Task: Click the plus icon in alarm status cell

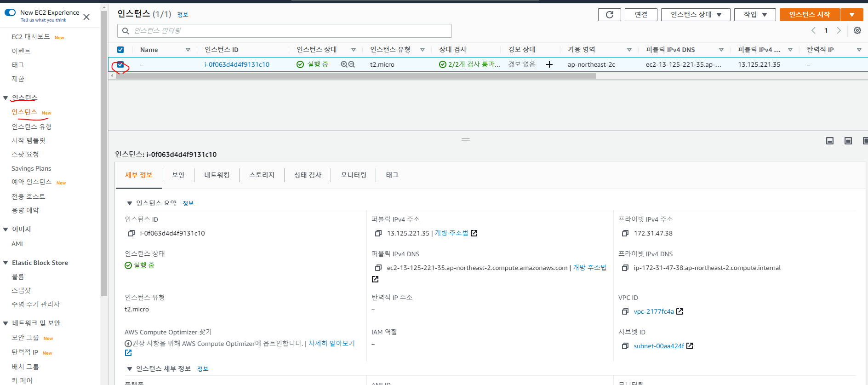Action: click(x=549, y=64)
